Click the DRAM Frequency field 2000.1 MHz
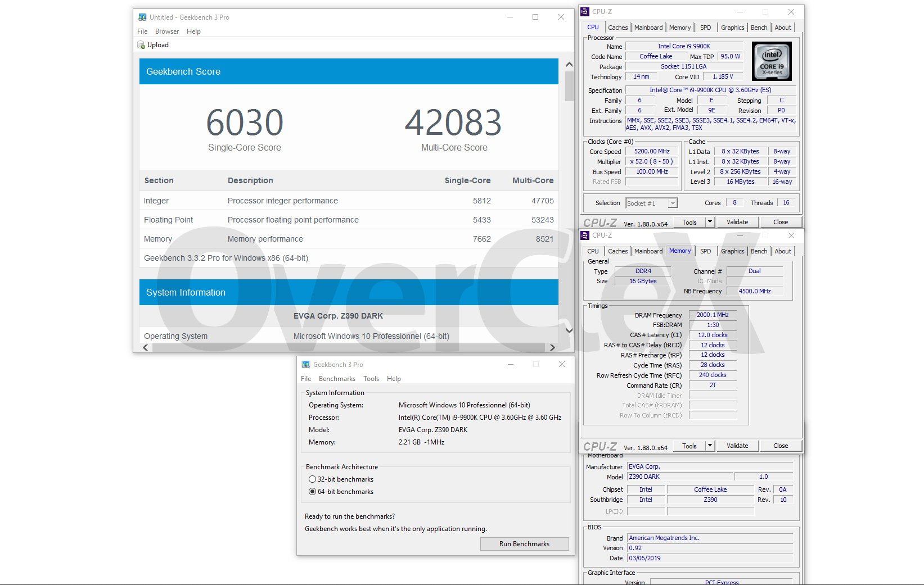 [x=713, y=315]
